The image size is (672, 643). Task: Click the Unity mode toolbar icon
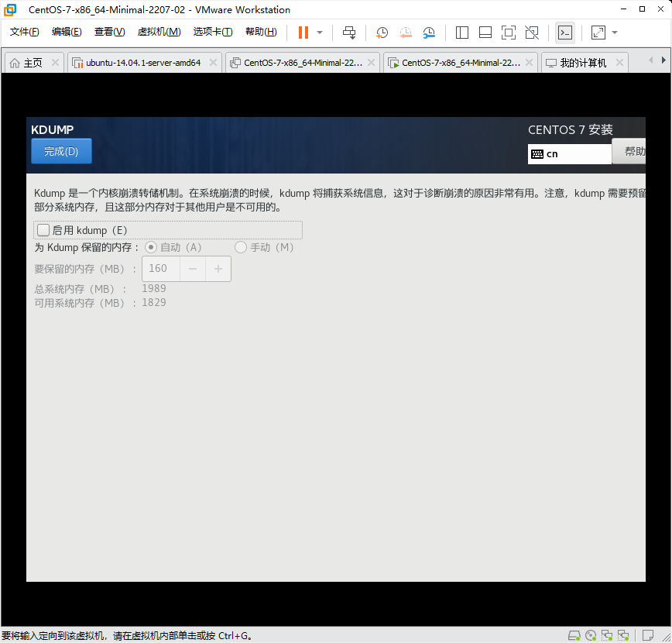[532, 33]
